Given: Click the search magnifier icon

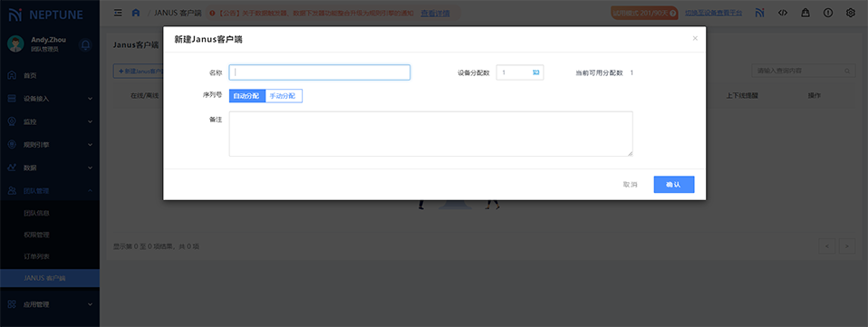Looking at the screenshot, I should (x=847, y=71).
